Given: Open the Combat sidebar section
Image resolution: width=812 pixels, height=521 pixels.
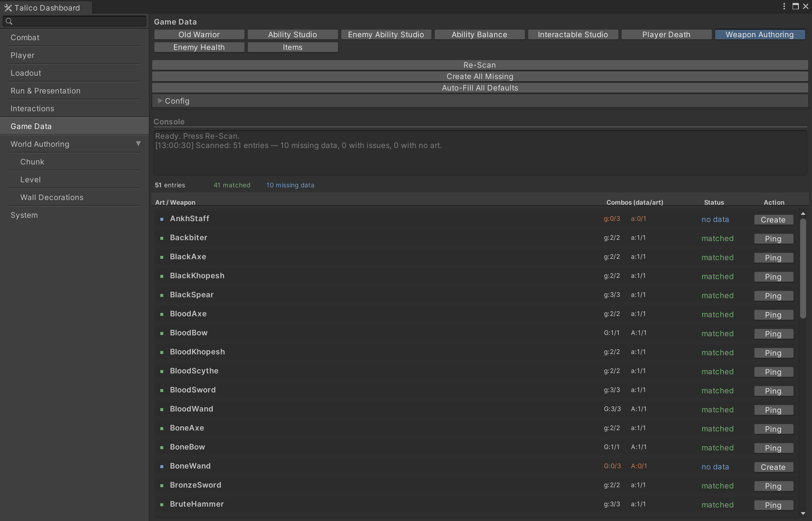Looking at the screenshot, I should coord(74,37).
